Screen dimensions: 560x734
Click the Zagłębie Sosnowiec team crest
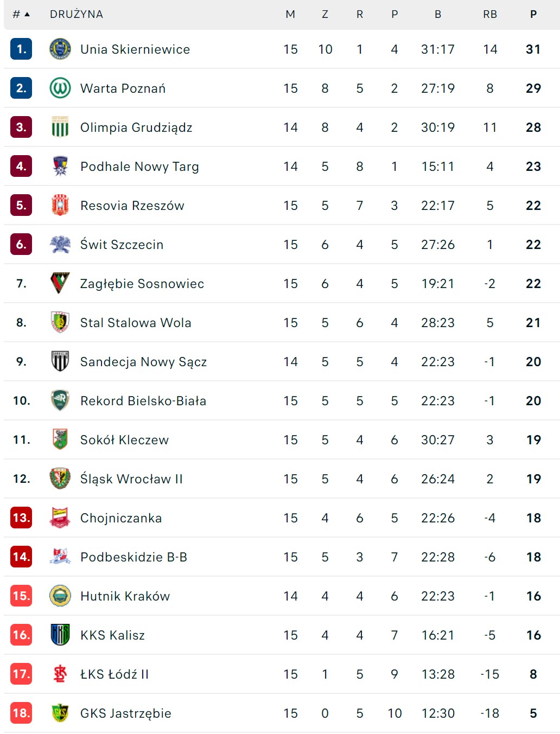tap(60, 283)
